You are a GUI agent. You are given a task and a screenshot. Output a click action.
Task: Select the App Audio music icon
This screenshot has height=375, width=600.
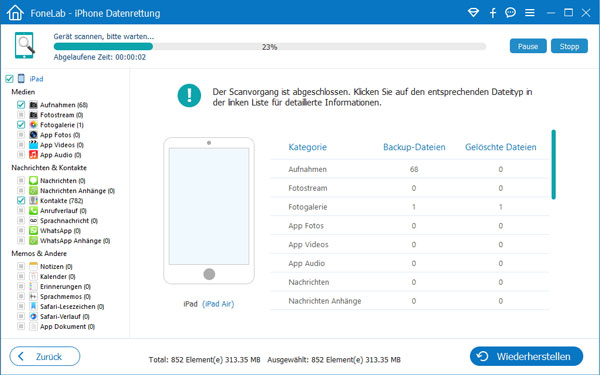[x=34, y=155]
